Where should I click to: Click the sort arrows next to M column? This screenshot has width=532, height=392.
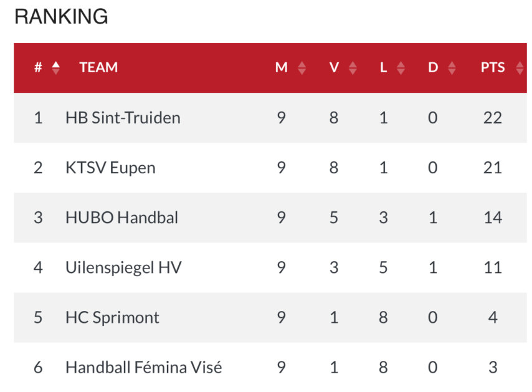[302, 68]
